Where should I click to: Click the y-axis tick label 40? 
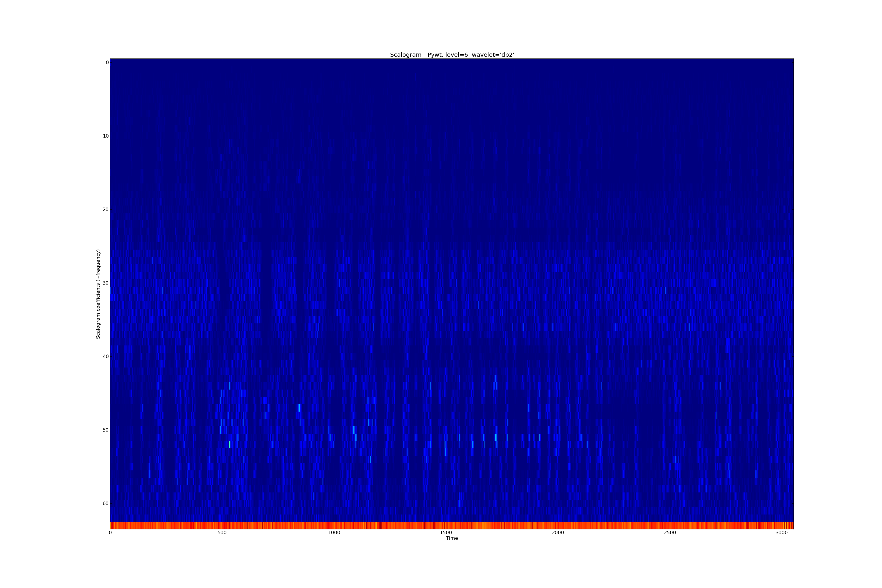[x=106, y=356]
